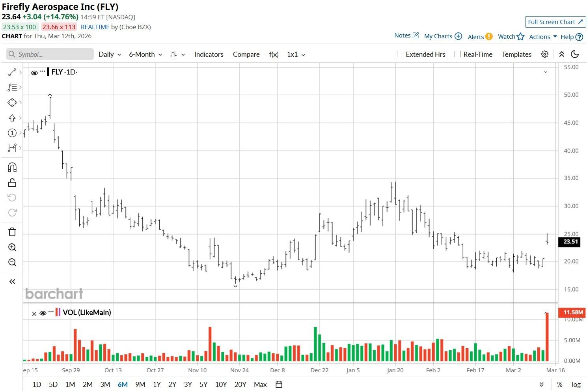Redo the last chart action
The width and height of the screenshot is (587, 392).
[x=12, y=213]
